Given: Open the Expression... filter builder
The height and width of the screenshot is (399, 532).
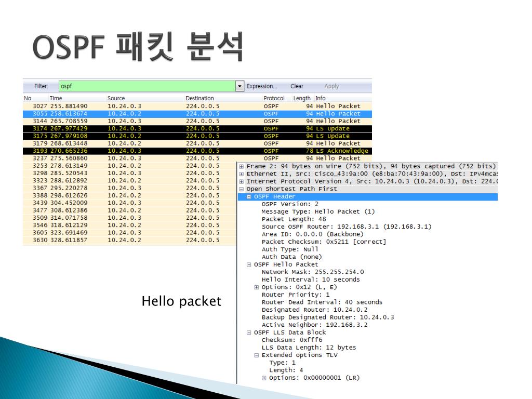Looking at the screenshot, I should [x=262, y=86].
